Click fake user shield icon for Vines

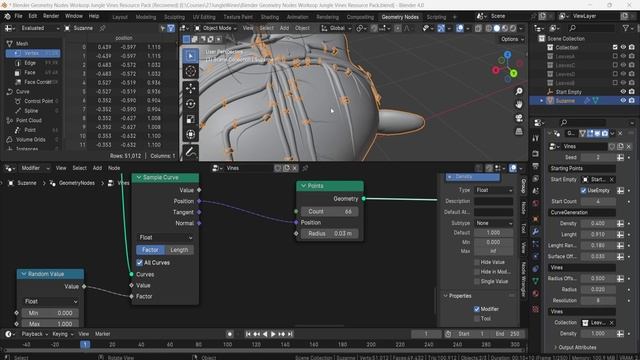(x=612, y=146)
